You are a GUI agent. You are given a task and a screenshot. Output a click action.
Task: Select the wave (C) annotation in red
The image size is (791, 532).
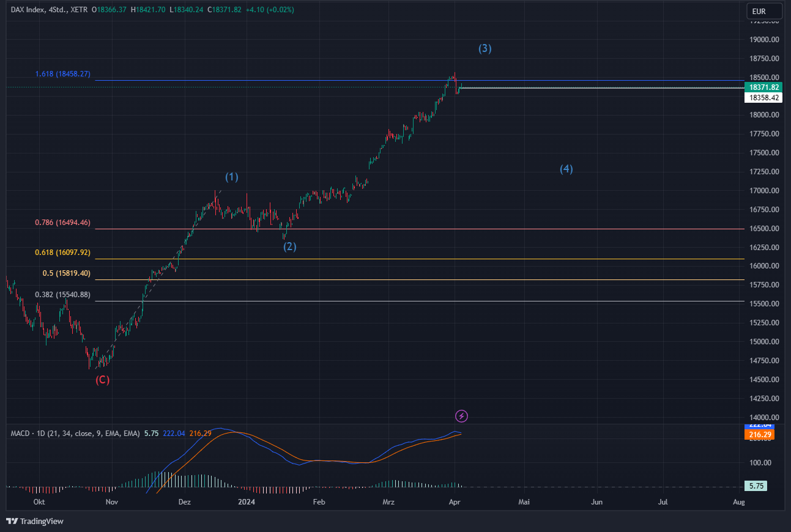coord(102,380)
